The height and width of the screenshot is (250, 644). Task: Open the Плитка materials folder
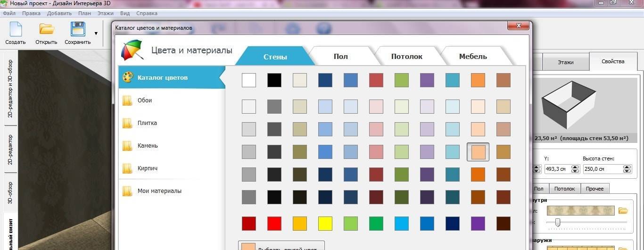pyautogui.click(x=147, y=123)
